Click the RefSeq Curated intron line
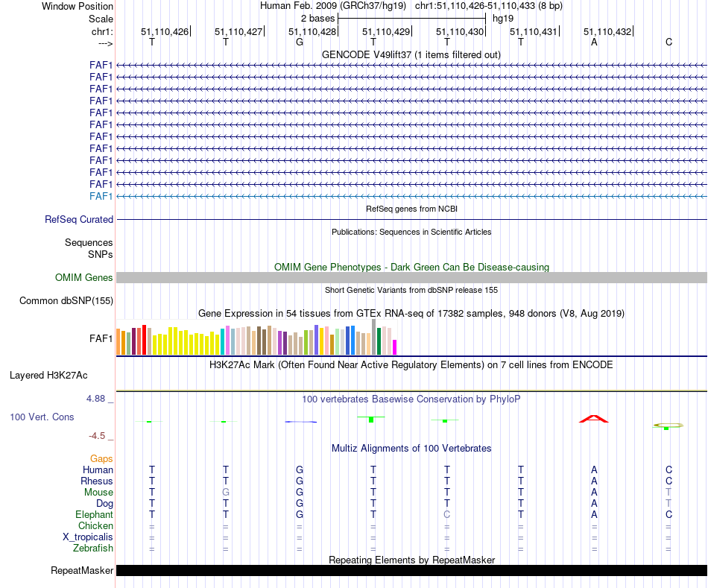Image resolution: width=708 pixels, height=588 pixels. point(411,220)
